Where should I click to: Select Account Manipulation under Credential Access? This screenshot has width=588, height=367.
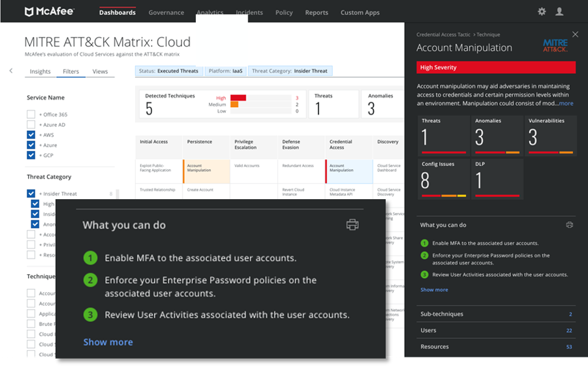click(x=349, y=172)
